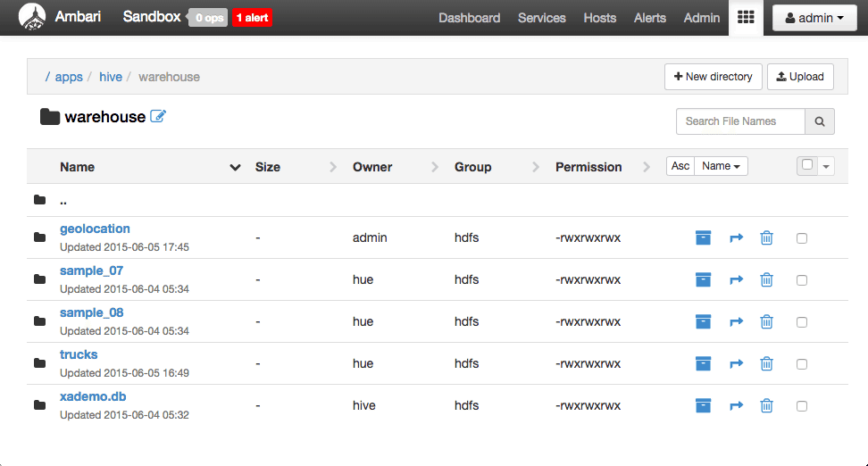Open the admin user dropdown
This screenshot has height=466, width=868.
pos(814,18)
